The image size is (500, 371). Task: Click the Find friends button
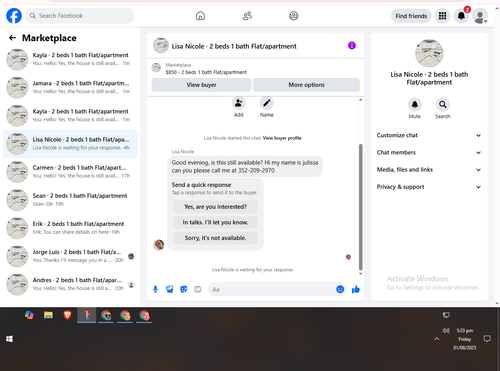411,16
